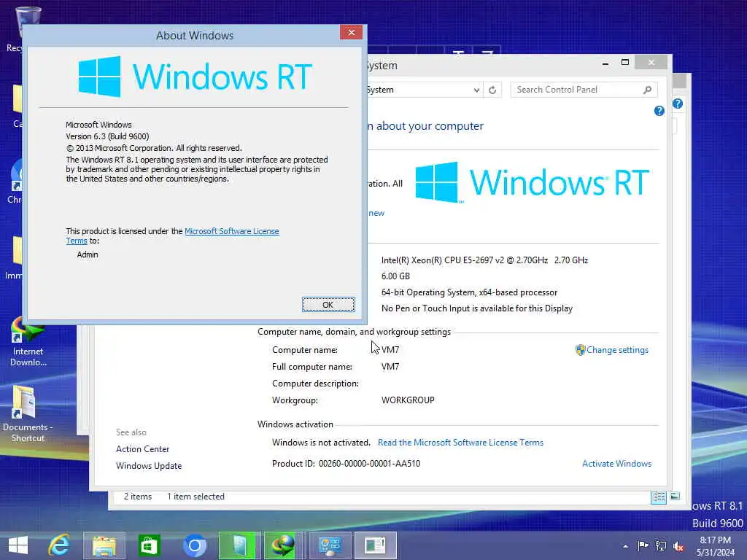Launch Internet Explorer from taskbar

click(60, 545)
